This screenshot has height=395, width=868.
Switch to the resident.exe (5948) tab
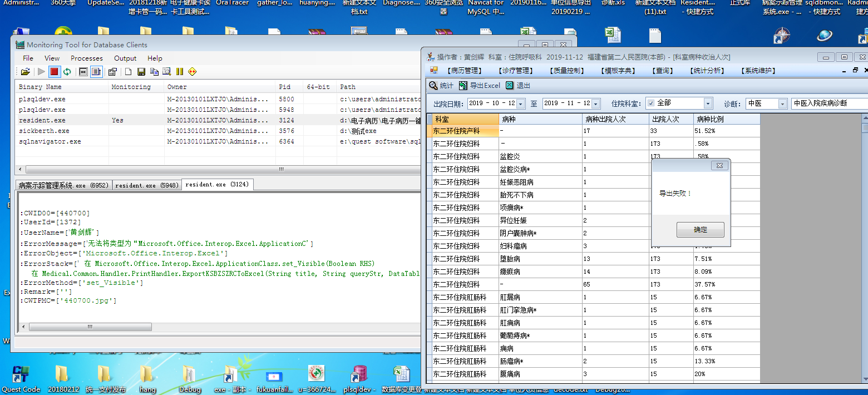tap(147, 185)
